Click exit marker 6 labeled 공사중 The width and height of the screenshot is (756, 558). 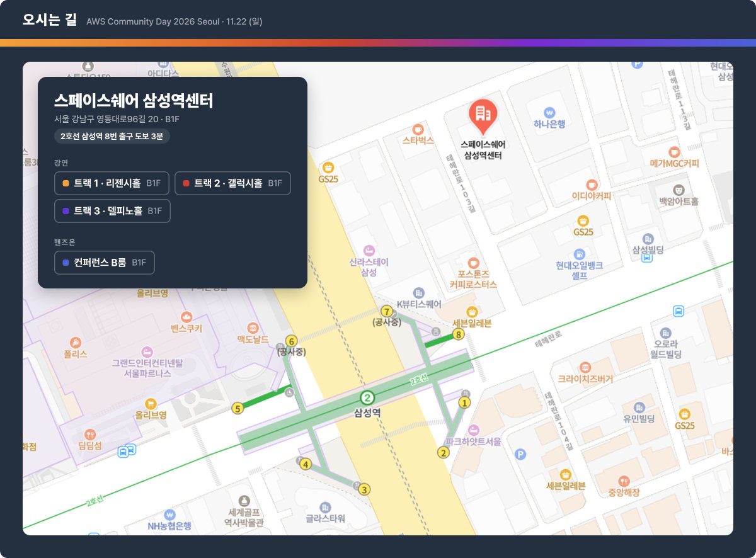coord(291,341)
